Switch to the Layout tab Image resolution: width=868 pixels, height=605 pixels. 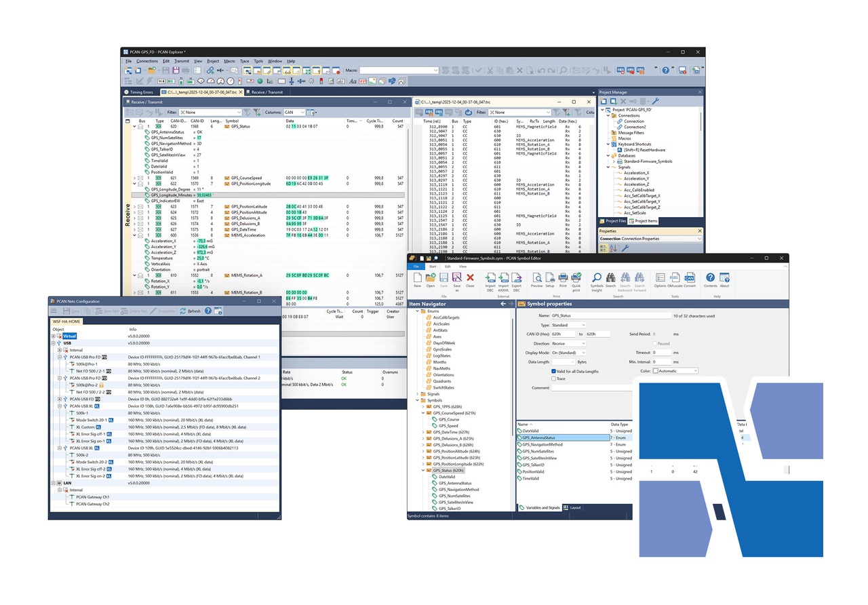(574, 507)
